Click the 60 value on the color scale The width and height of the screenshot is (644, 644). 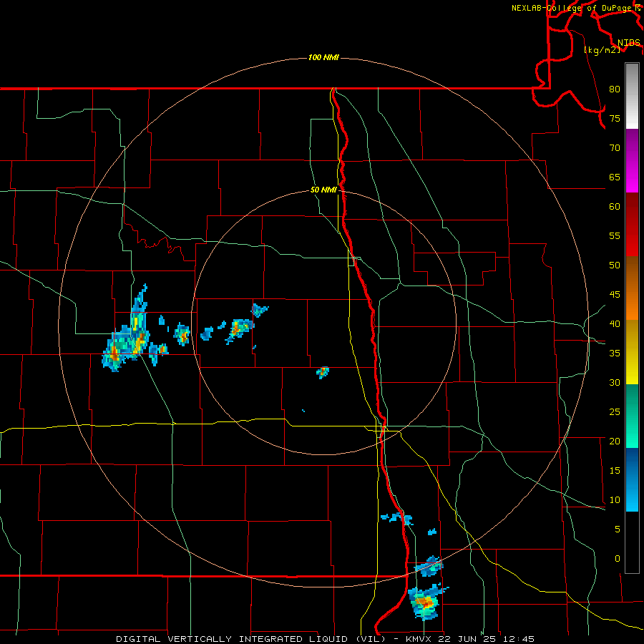[x=615, y=207]
